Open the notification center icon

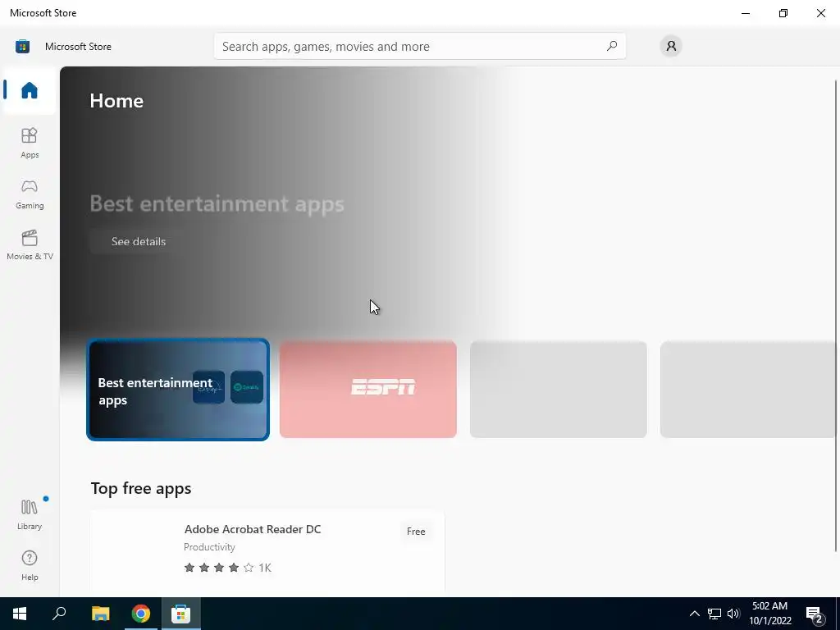[815, 614]
